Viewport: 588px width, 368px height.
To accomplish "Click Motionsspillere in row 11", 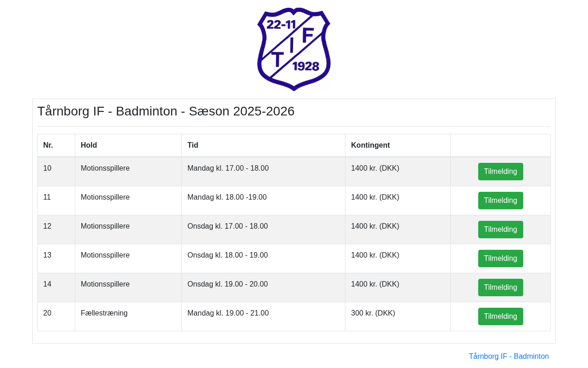I will pos(105,197).
